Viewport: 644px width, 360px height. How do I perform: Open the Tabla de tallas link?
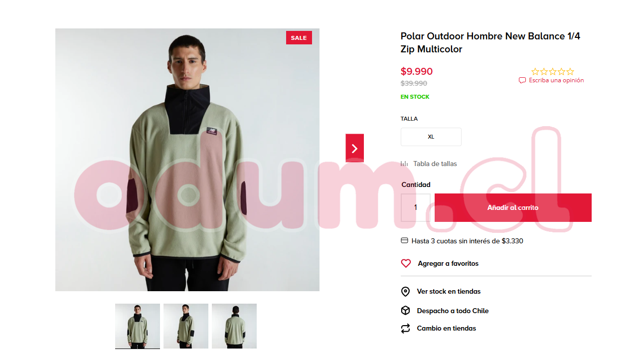[x=435, y=164]
